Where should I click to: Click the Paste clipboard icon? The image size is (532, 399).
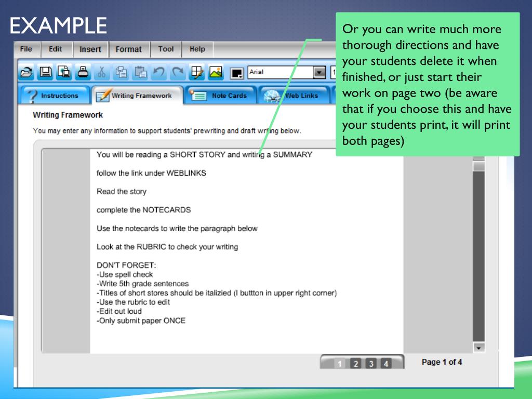(140, 72)
